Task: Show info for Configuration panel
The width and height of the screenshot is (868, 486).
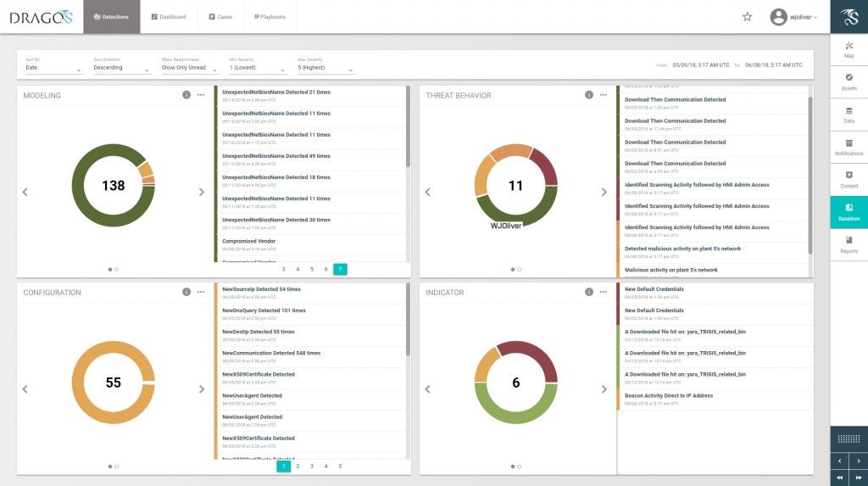Action: click(x=186, y=292)
